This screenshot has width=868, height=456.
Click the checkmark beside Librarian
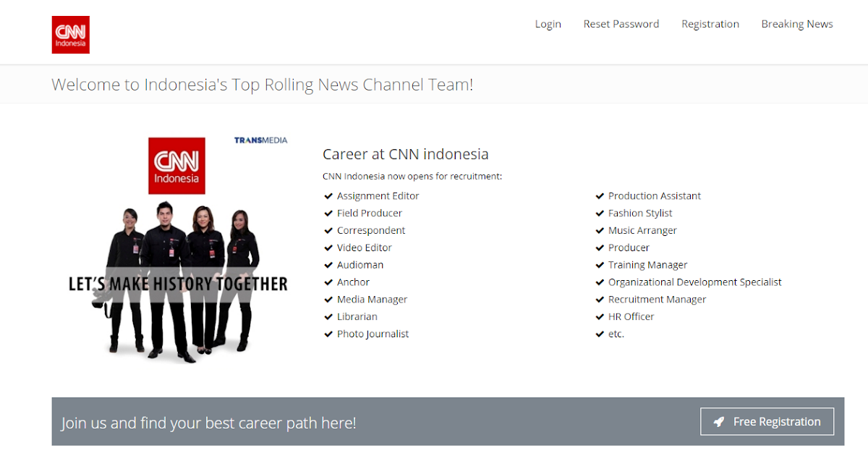point(328,317)
